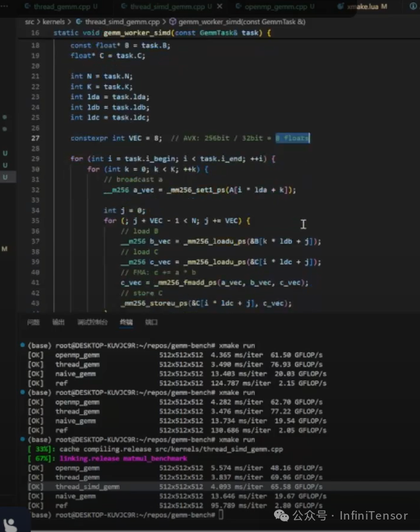Click the C++ file icon on openmp_gemm.cpp tab
Screen dimensions: 420x532
coord(238,6)
